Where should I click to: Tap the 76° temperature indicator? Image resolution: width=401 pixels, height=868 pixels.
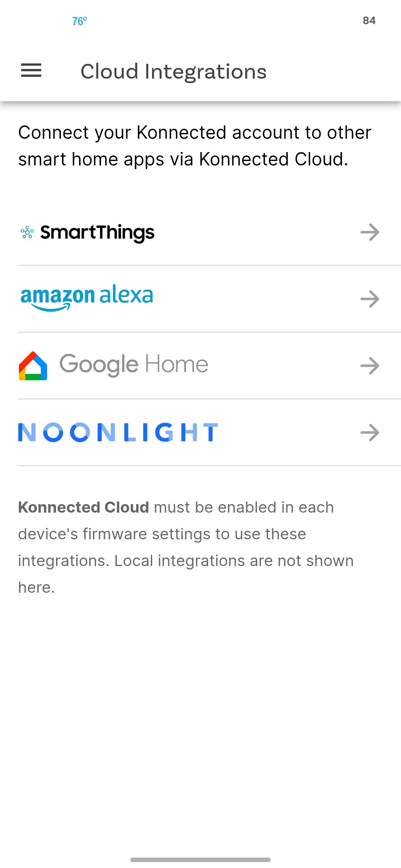click(79, 21)
